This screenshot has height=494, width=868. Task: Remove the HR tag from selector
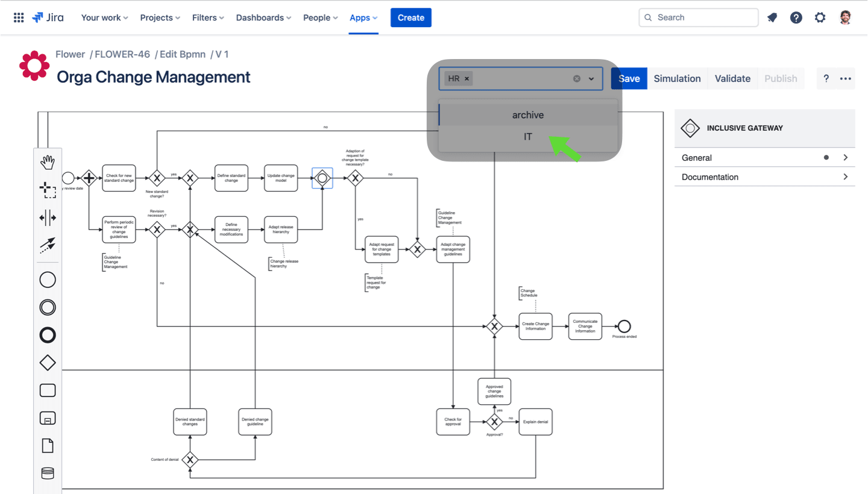click(x=467, y=79)
